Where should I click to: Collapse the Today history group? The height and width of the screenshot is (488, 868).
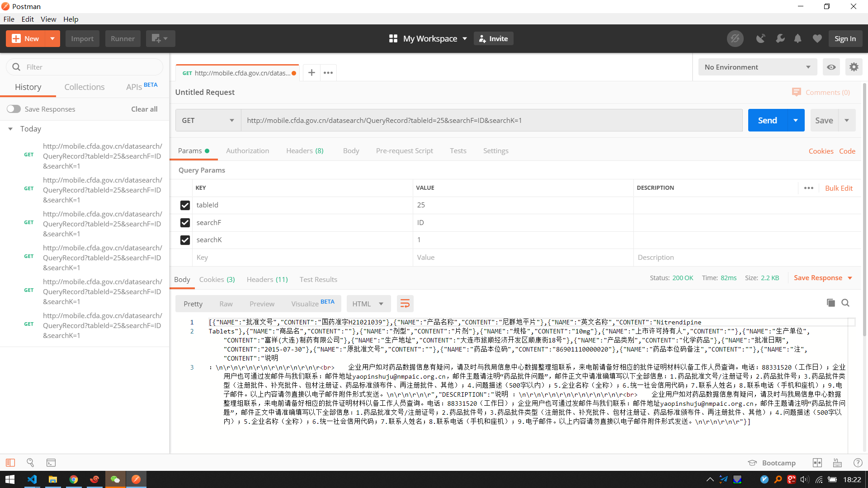click(x=10, y=129)
